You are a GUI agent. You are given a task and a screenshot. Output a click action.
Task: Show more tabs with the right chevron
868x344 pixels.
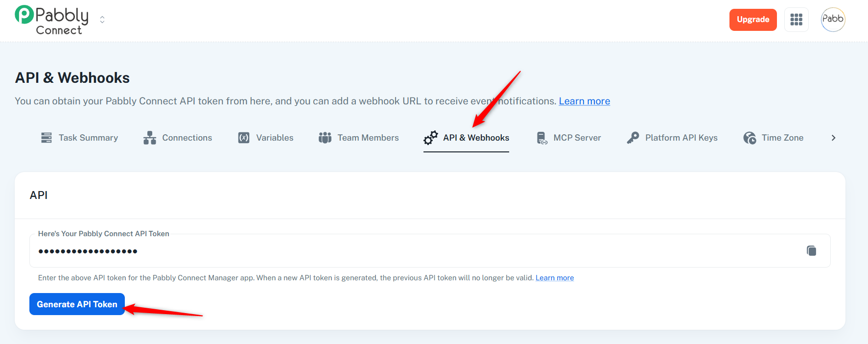point(834,138)
